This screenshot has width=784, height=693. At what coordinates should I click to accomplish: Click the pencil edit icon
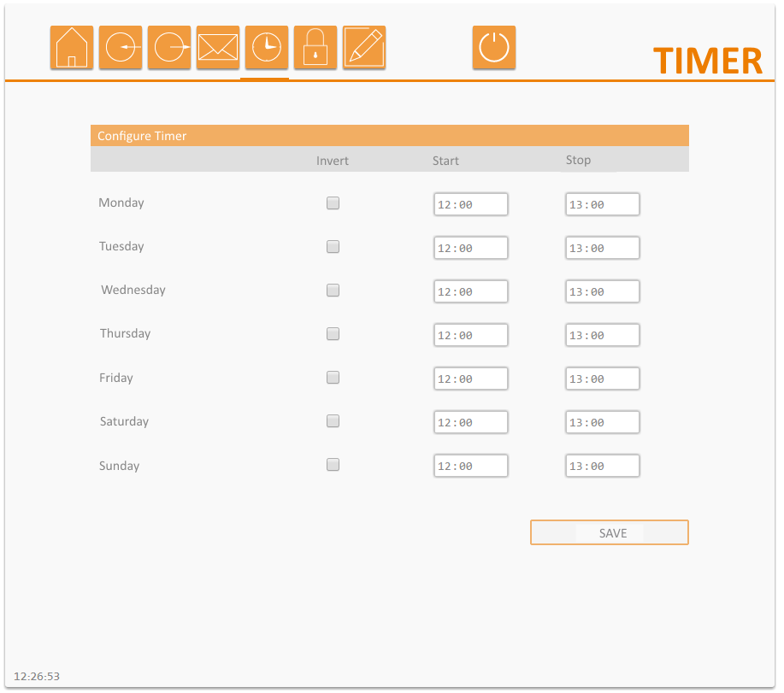(364, 48)
